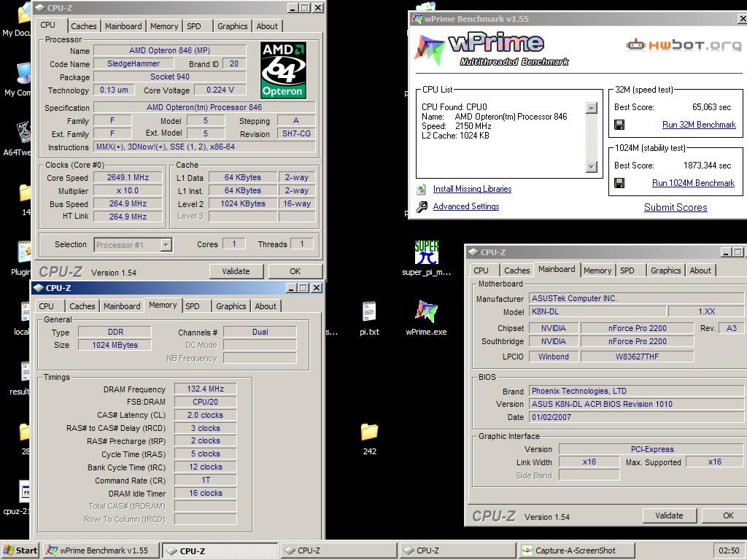Open SPD tab in Memory CPU-Z window

[193, 306]
